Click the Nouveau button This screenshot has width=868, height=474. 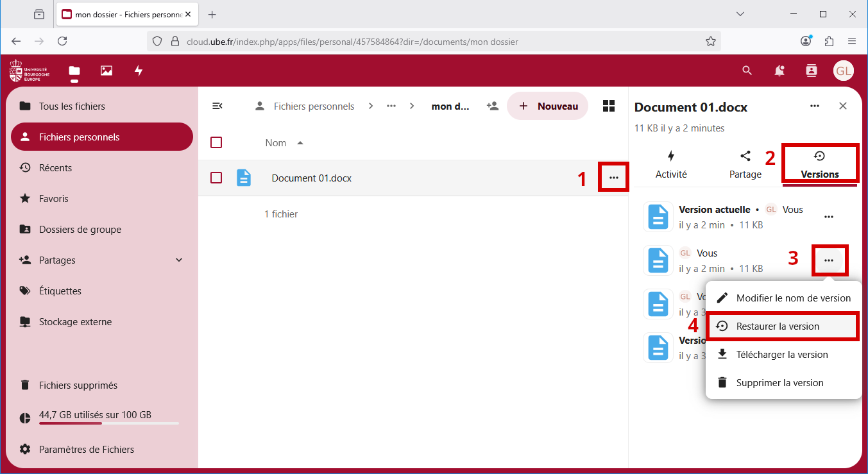click(x=548, y=106)
